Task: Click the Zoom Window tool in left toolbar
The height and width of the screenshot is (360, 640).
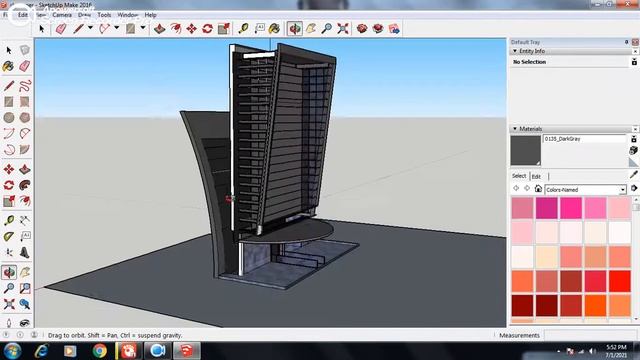Action: pyautogui.click(x=25, y=288)
